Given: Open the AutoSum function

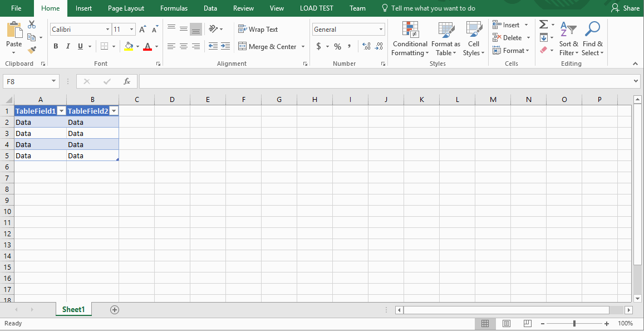Looking at the screenshot, I should coord(543,25).
